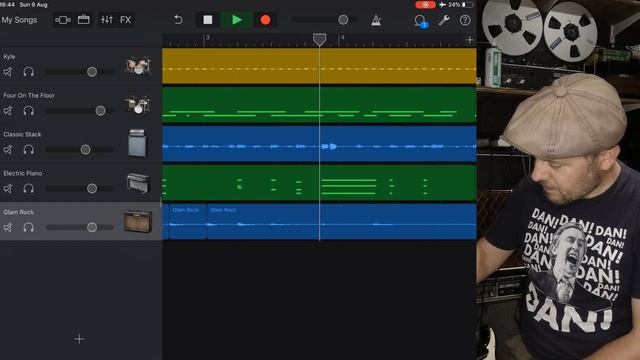Select the first Glam Rock audio region

pos(188,222)
